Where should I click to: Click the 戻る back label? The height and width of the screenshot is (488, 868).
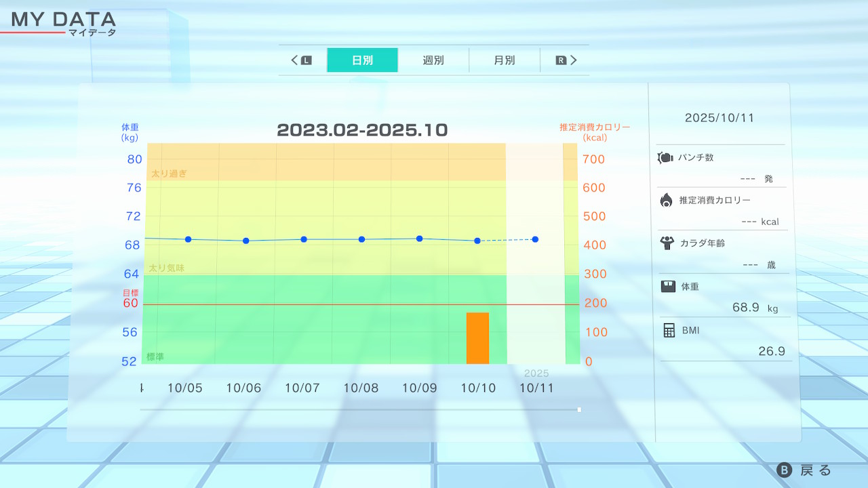(x=816, y=470)
